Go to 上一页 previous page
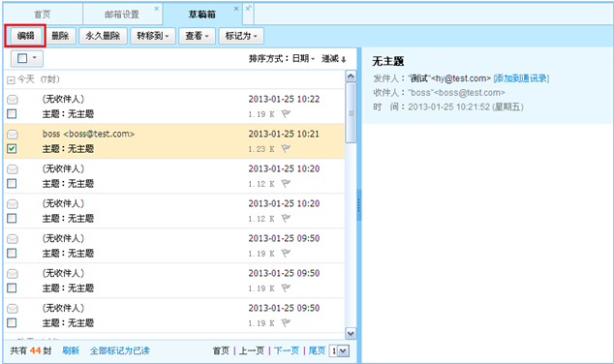The height and width of the screenshot is (364, 614). pyautogui.click(x=252, y=350)
